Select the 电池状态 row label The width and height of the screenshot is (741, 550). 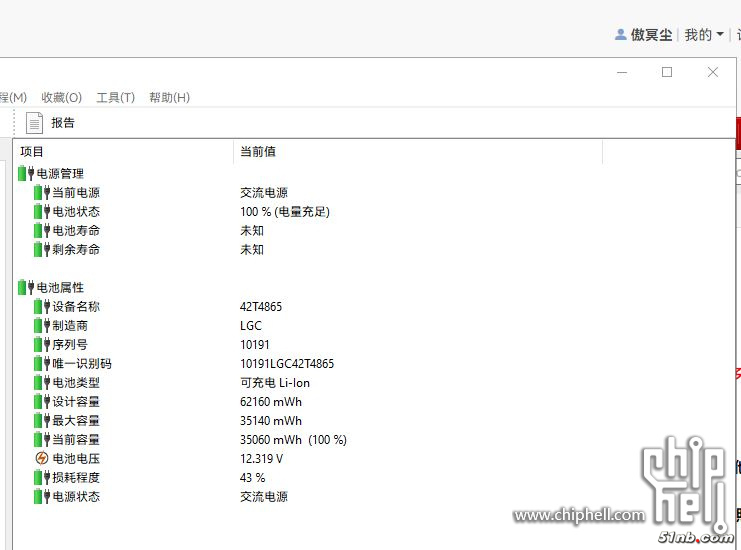pyautogui.click(x=76, y=211)
